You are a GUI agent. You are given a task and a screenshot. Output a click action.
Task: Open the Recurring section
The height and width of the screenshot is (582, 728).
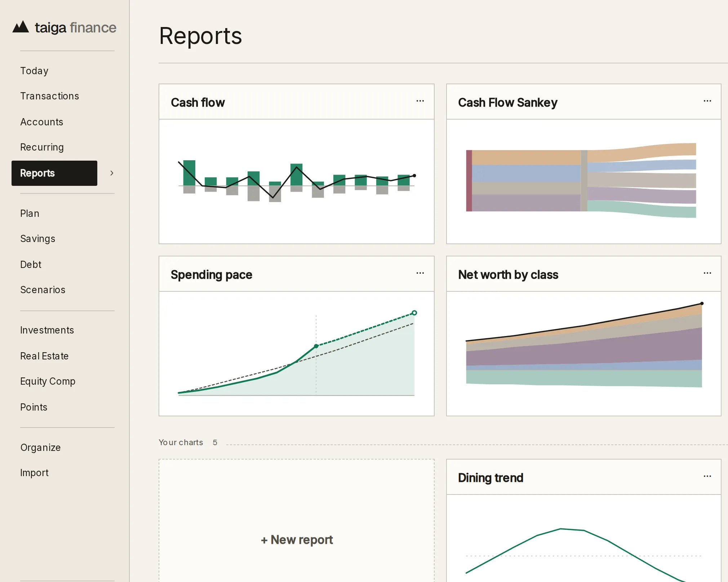42,147
